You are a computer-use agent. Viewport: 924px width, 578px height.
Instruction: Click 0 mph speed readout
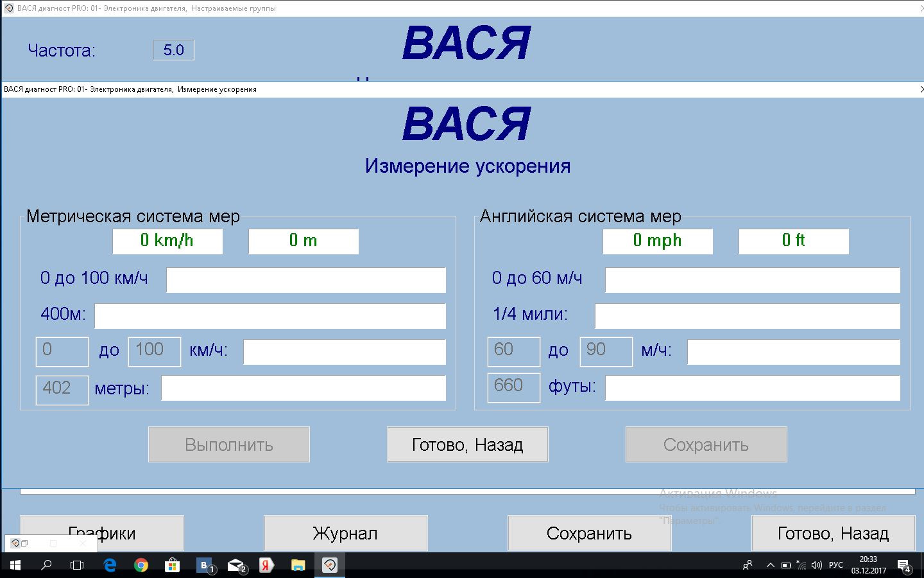coord(658,241)
